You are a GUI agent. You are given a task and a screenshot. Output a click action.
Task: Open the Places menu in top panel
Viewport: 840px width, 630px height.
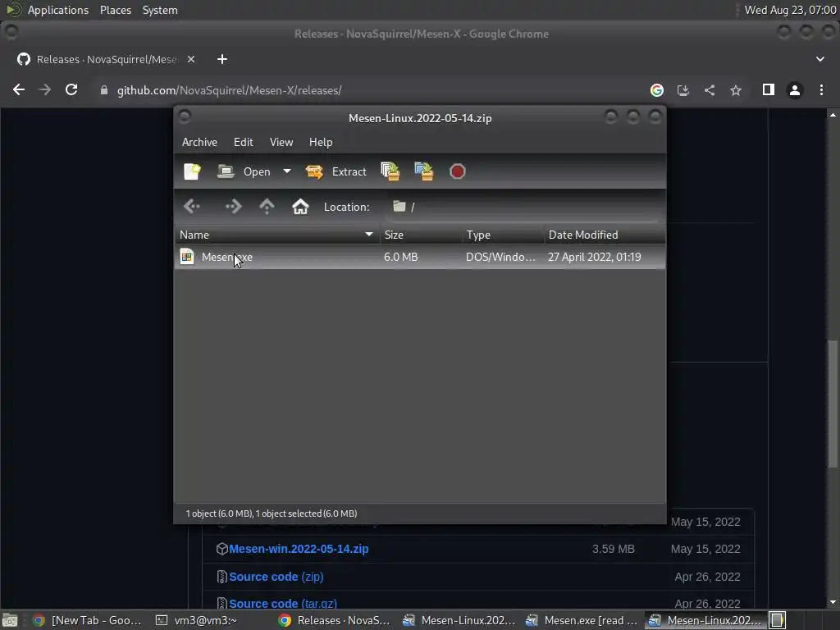coord(115,10)
